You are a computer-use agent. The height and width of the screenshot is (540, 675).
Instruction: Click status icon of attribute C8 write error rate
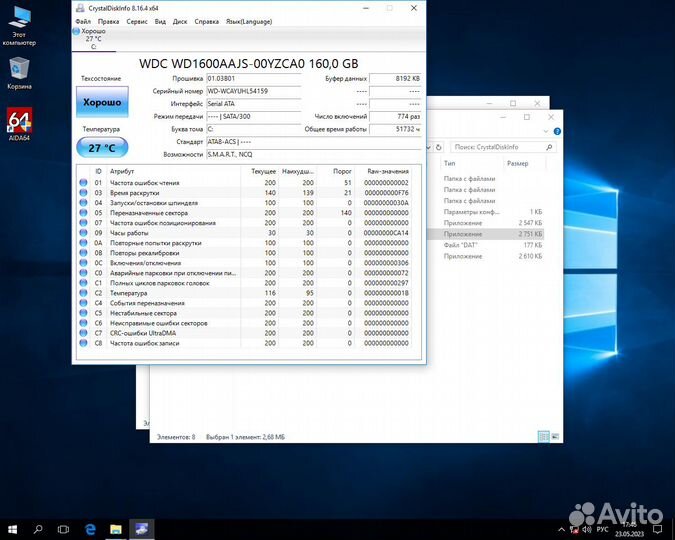[84, 343]
